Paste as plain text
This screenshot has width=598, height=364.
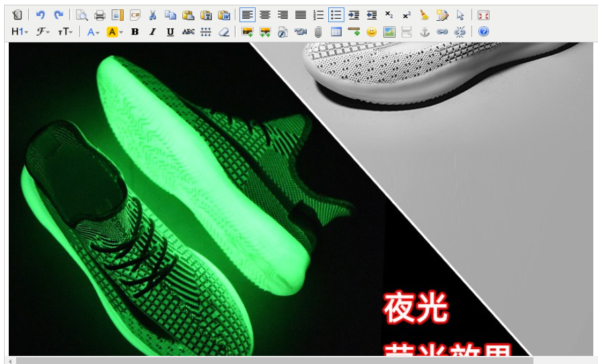tap(206, 15)
